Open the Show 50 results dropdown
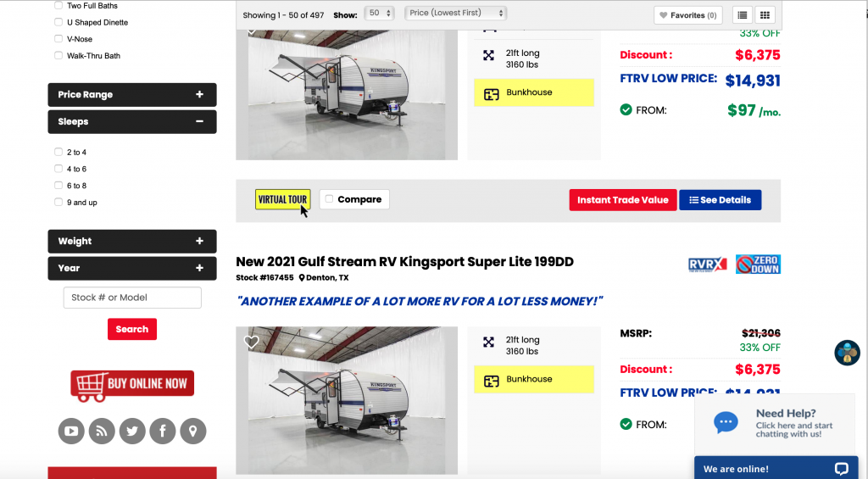 [x=378, y=14]
